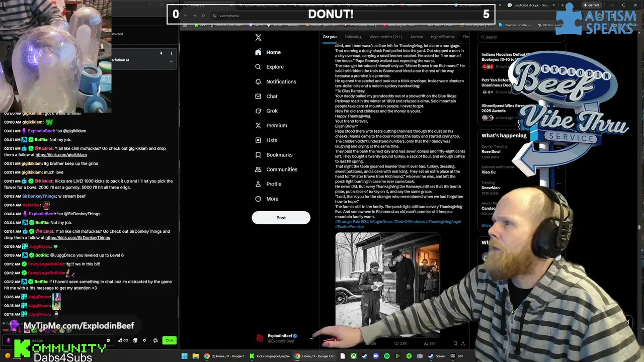Open the SnowMan trending topic
Screen dimensions: 644x362
click(x=491, y=188)
